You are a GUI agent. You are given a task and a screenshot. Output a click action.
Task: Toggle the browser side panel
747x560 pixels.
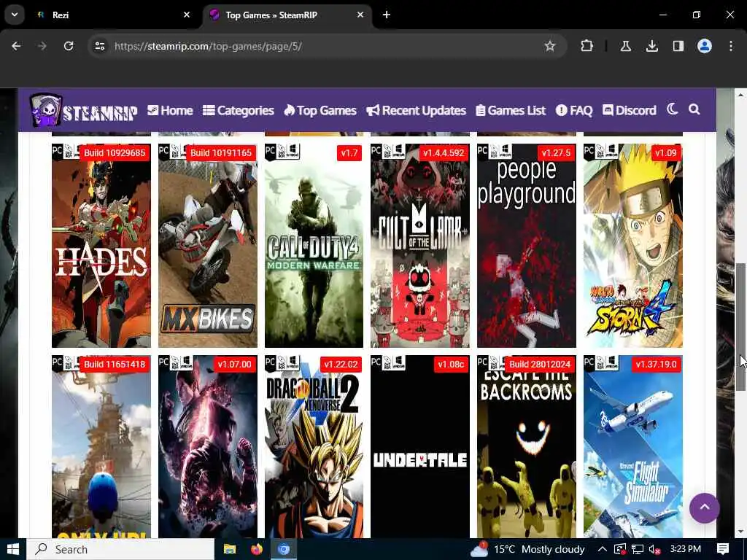678,46
